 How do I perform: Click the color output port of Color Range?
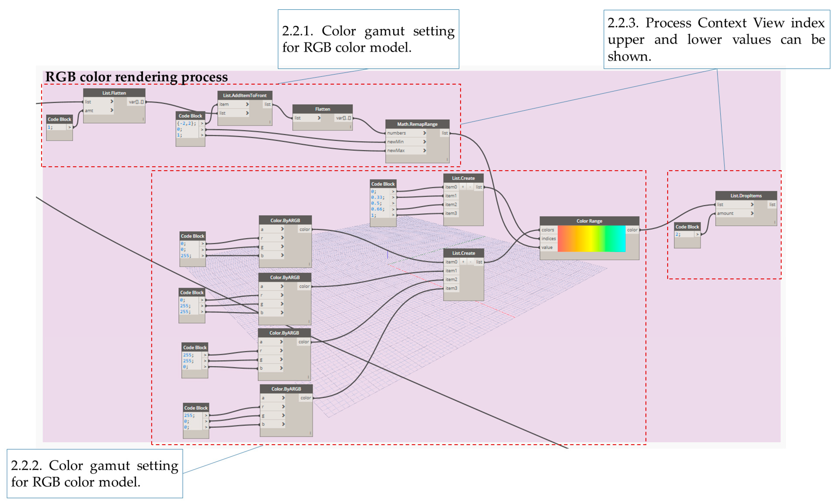pyautogui.click(x=632, y=230)
